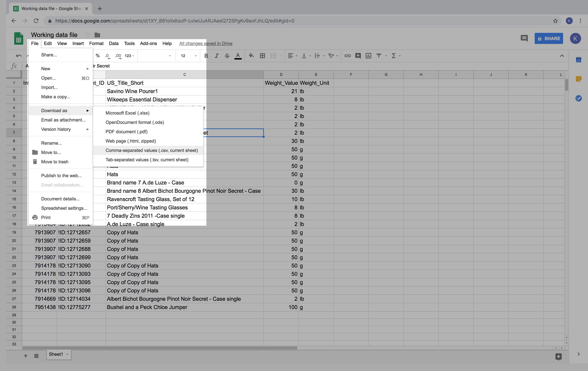Choose Microsoft Excel (.xlsx)
The height and width of the screenshot is (371, 588).
tap(148, 113)
